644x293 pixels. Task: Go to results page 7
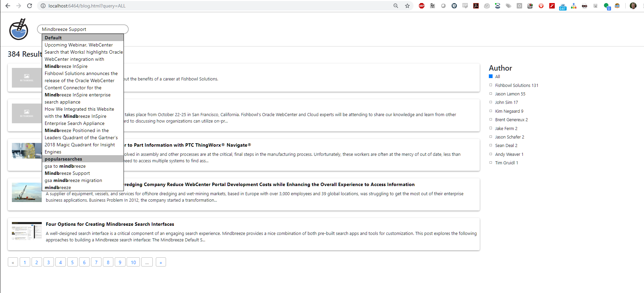coord(96,262)
